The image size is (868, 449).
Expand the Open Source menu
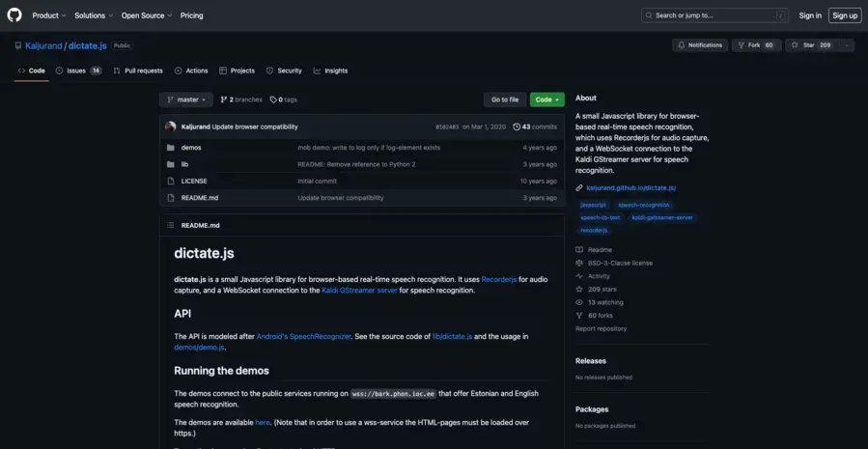click(x=146, y=15)
